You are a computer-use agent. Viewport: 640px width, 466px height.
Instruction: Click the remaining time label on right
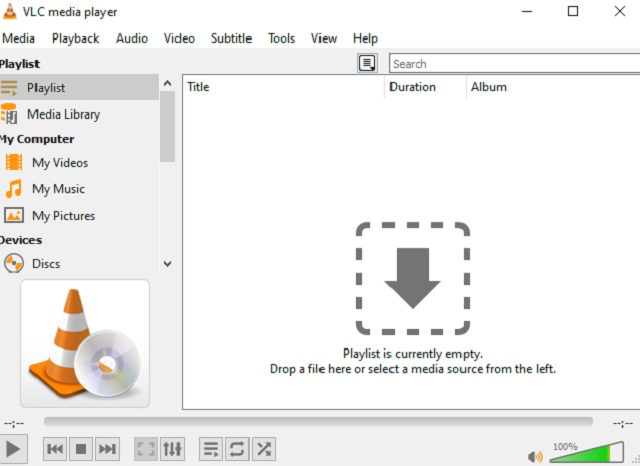coord(623,424)
